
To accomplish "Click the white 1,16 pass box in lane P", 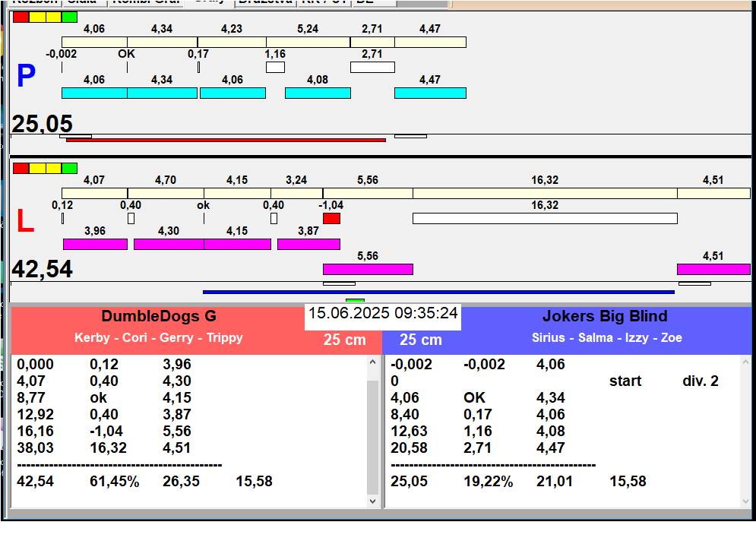I will click(275, 67).
